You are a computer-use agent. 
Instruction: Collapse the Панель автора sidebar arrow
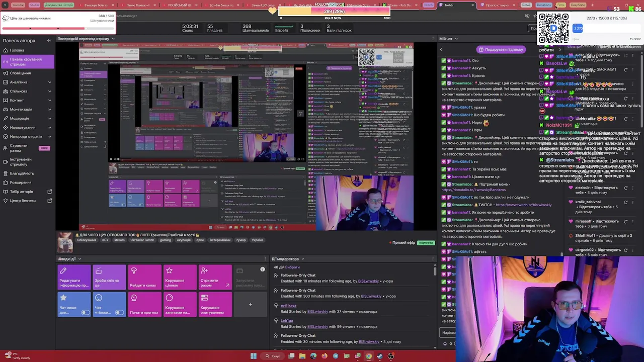coord(49,41)
